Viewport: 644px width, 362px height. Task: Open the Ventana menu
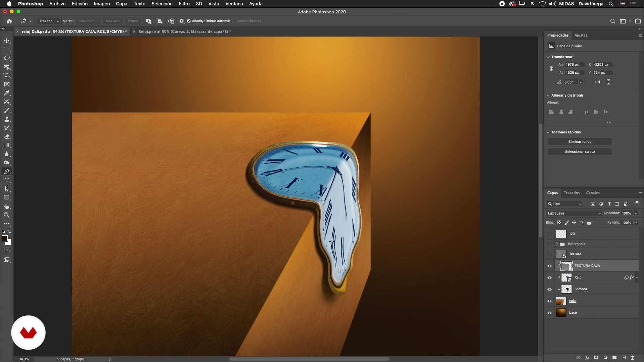point(234,4)
